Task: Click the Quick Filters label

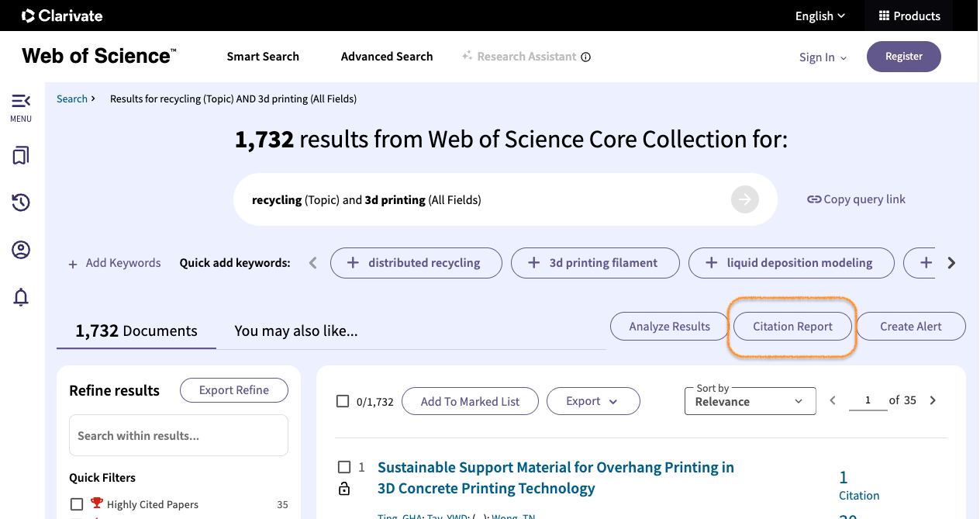Action: pyautogui.click(x=102, y=478)
